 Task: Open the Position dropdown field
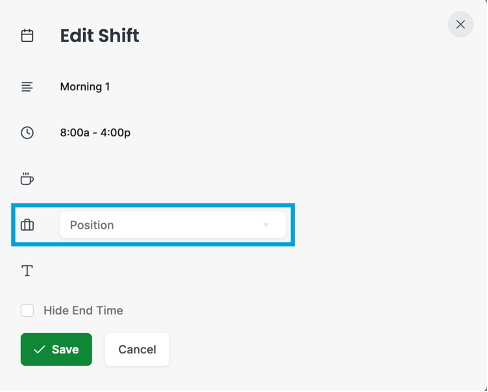(x=173, y=225)
